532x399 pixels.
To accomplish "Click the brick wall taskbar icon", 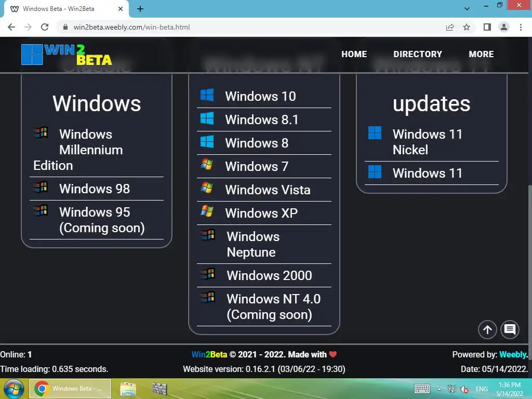I will (x=159, y=389).
